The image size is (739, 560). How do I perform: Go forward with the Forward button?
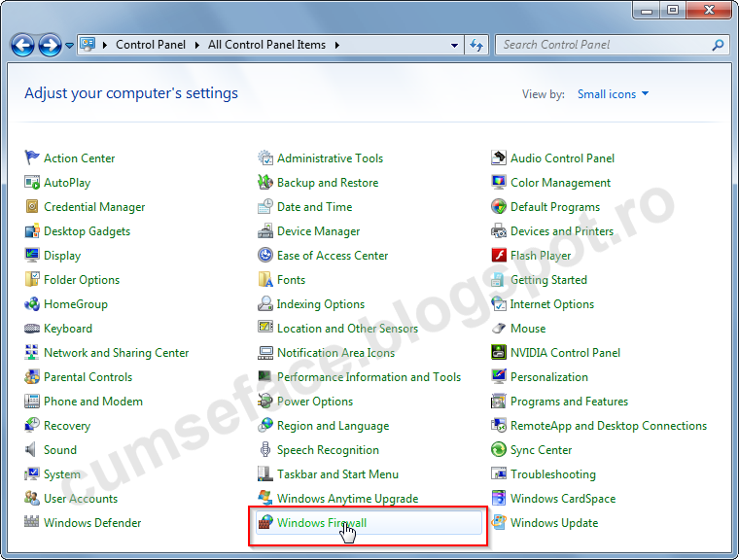click(x=50, y=46)
